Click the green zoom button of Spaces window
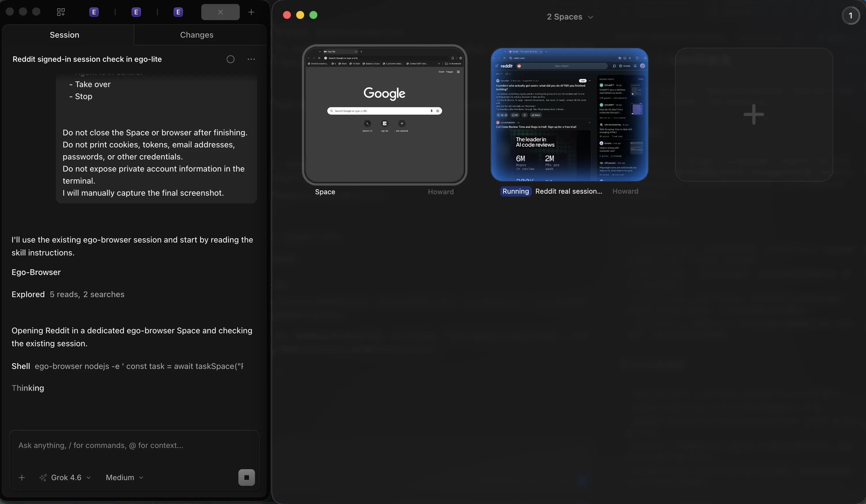Viewport: 866px width, 504px height. [313, 15]
